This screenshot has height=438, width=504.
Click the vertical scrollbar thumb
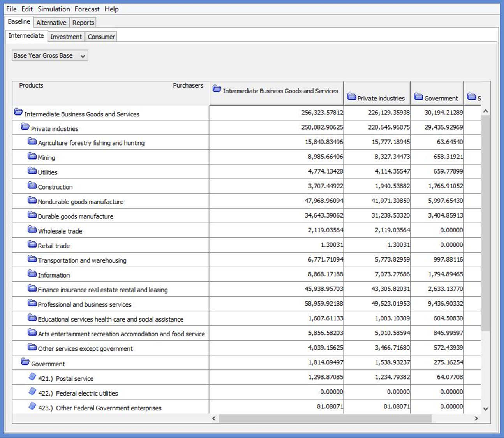click(485, 223)
